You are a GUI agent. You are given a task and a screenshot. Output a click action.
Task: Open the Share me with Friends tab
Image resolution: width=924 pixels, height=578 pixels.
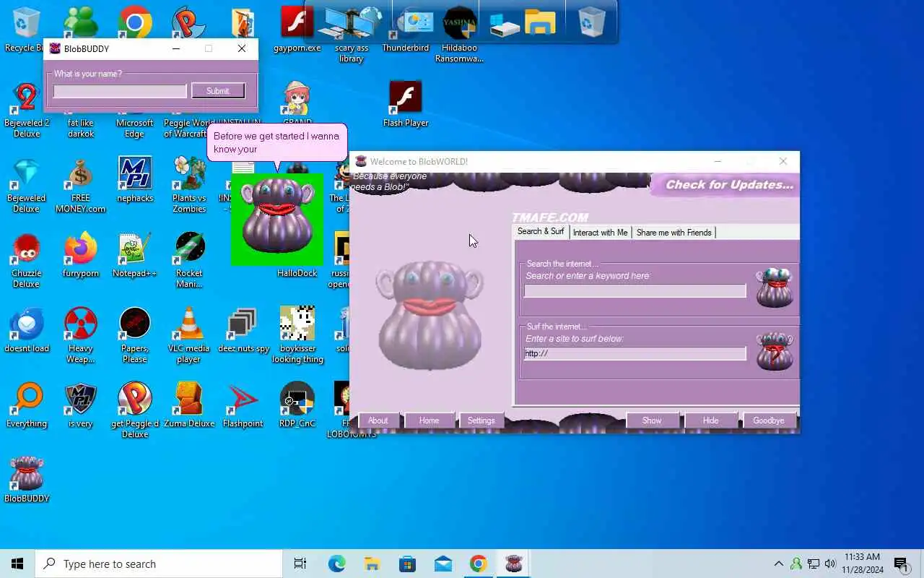[x=674, y=233]
